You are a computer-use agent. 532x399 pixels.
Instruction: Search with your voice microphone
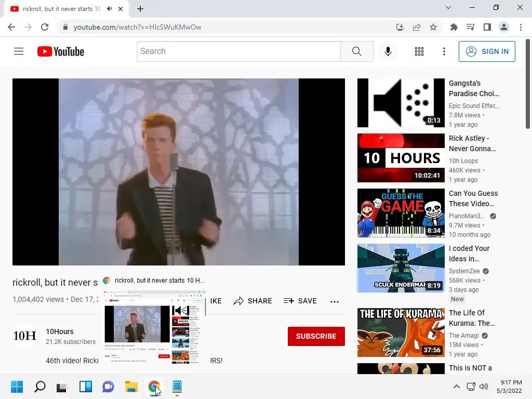click(x=388, y=51)
